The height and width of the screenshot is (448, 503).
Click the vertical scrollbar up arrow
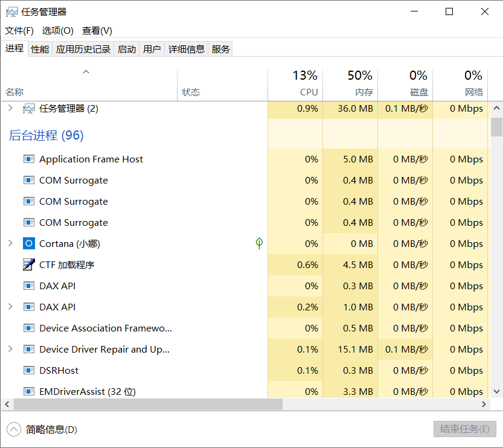click(496, 108)
